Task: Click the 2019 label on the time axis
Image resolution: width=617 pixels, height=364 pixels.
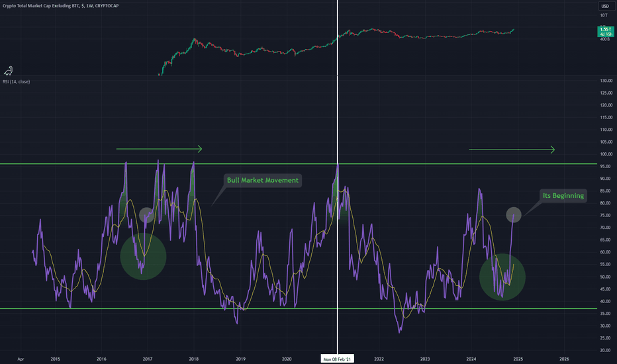Action: click(x=240, y=359)
